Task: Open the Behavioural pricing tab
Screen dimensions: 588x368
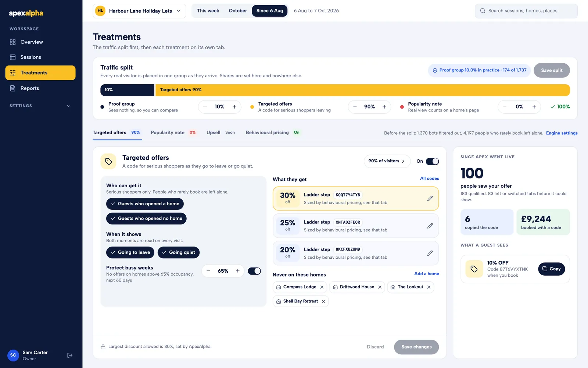Action: click(273, 132)
